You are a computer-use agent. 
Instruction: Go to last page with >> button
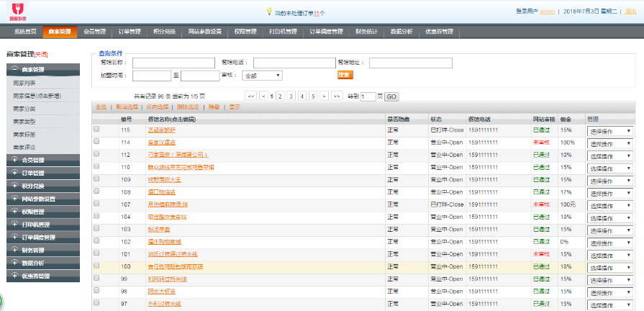point(336,96)
